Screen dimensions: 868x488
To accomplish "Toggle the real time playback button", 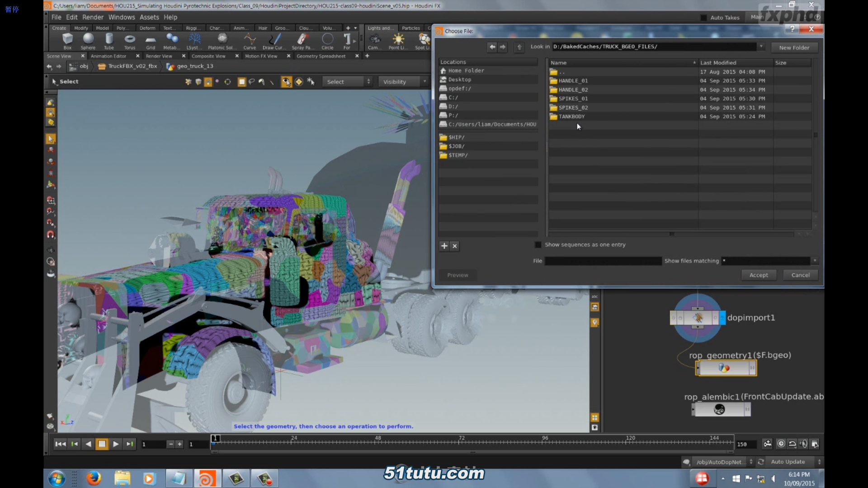I will 781,444.
